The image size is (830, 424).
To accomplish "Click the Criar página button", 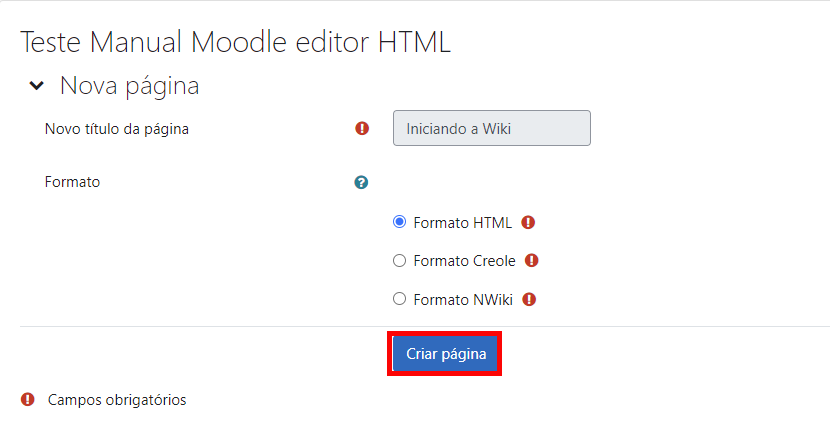I will [446, 354].
